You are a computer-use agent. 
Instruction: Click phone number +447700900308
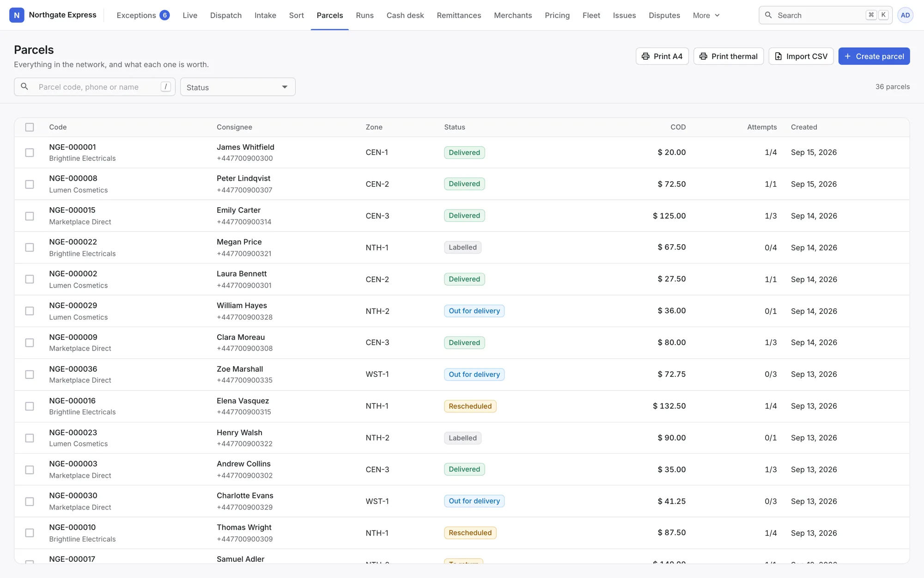244,349
